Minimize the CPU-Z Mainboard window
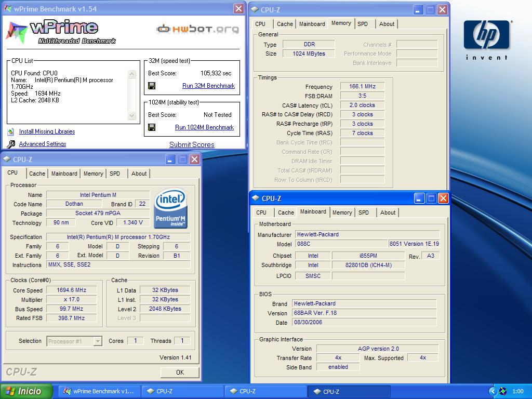Image resolution: width=532 pixels, height=399 pixels. (x=419, y=198)
